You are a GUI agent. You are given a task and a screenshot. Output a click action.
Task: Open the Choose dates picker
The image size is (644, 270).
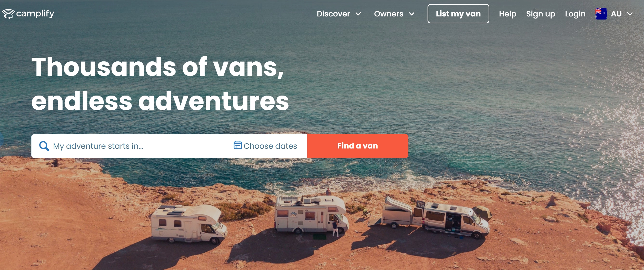265,146
